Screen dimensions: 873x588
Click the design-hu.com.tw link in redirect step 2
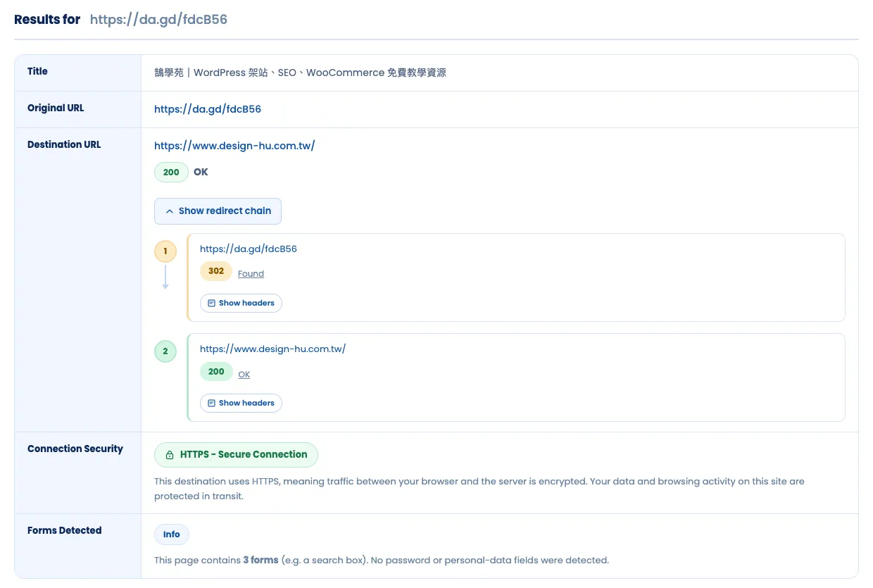272,349
